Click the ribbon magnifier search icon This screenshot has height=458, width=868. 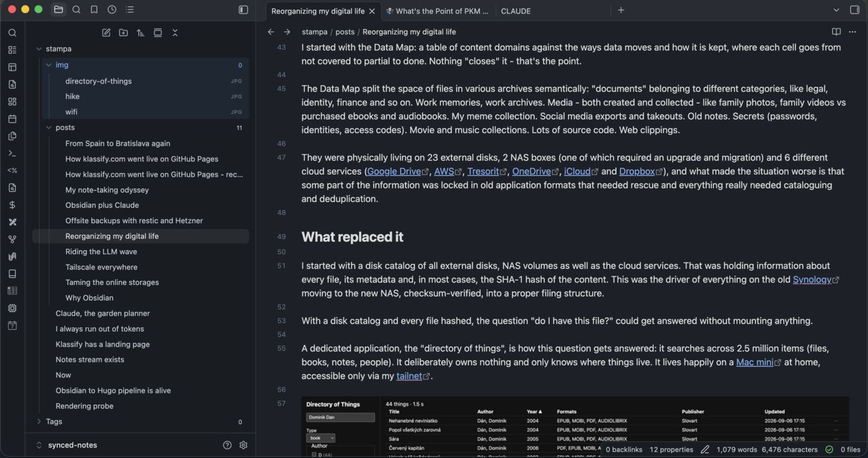point(12,33)
